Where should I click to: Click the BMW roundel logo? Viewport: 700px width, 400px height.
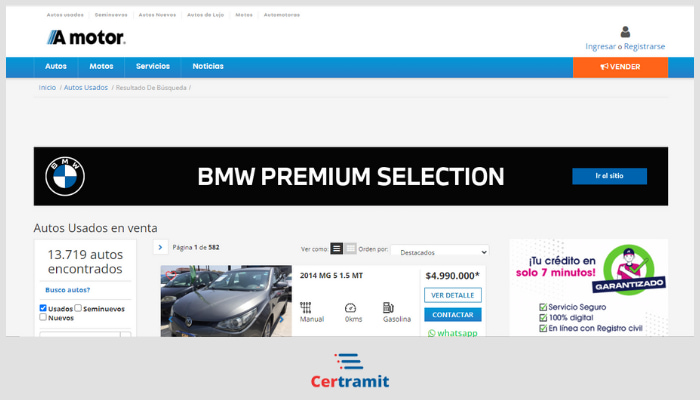(x=65, y=176)
